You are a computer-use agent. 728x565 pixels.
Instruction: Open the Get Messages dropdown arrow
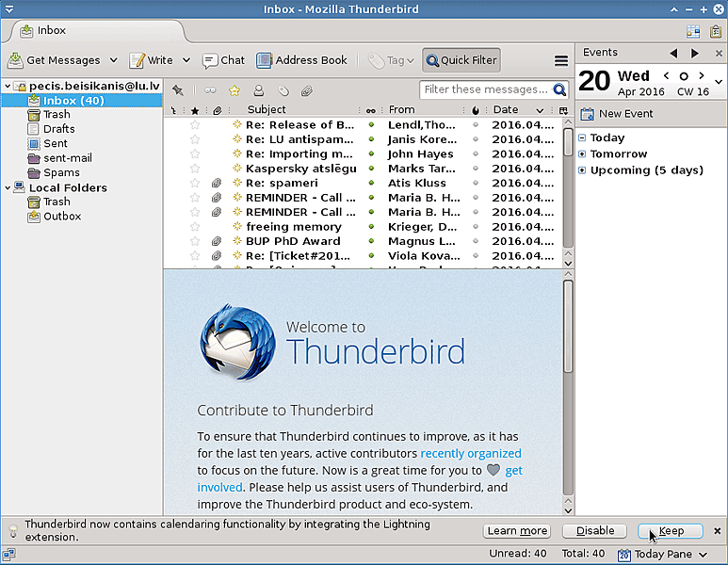coord(114,60)
